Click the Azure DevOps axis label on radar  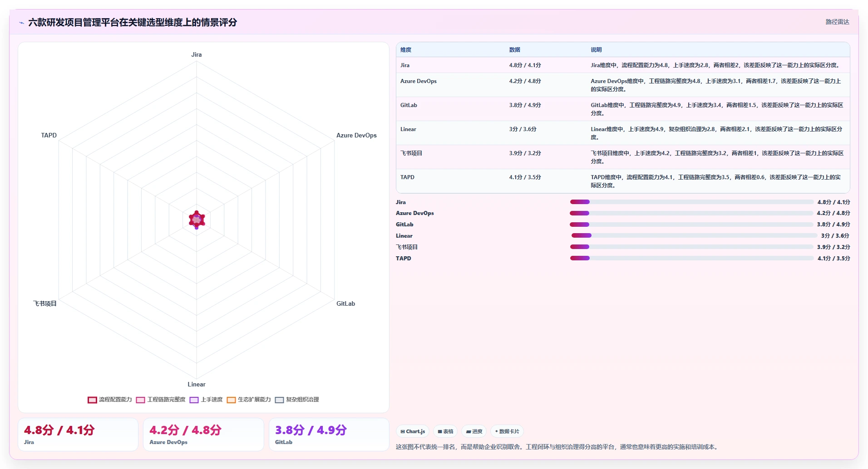(x=356, y=135)
